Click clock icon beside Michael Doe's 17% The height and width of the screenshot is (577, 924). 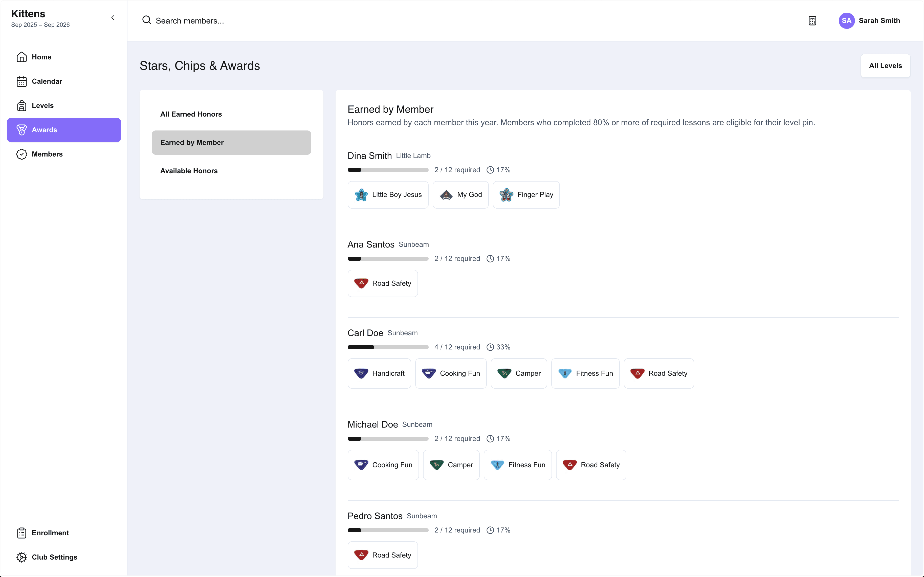pos(490,439)
